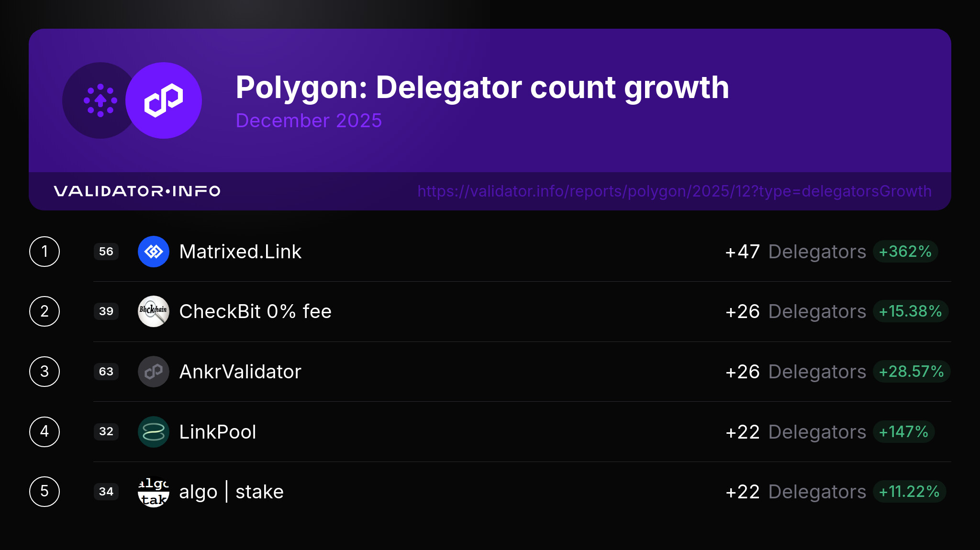Click the Polygon logo icon in header
980x550 pixels.
tap(164, 100)
